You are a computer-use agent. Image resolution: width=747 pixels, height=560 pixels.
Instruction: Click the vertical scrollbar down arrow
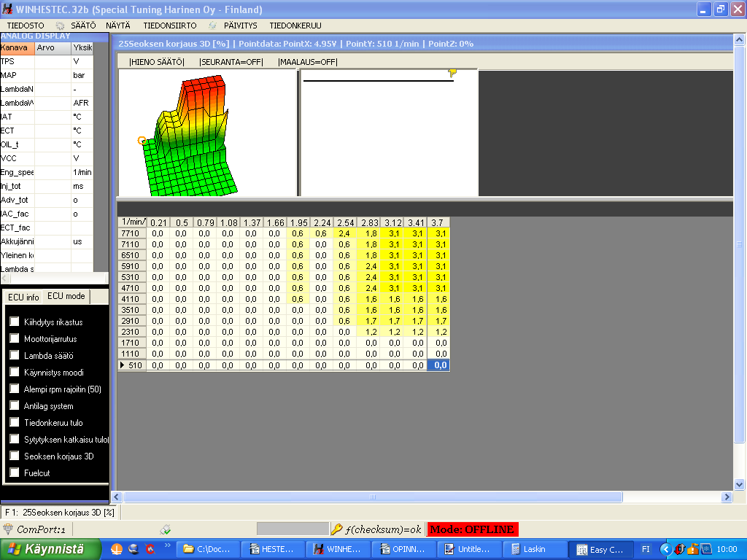coord(740,485)
